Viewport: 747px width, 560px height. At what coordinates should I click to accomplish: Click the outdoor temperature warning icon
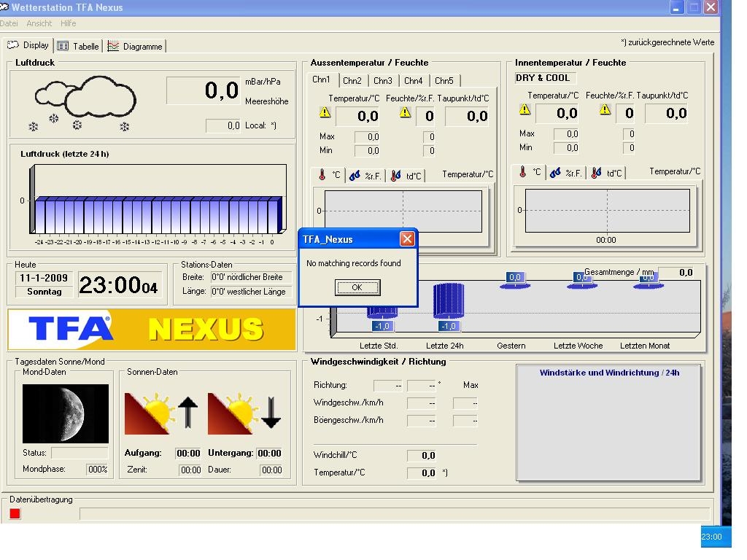pos(325,113)
